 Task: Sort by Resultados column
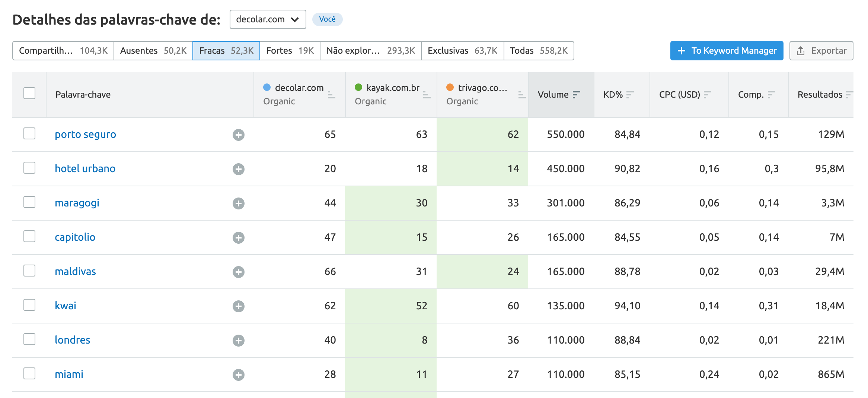849,95
